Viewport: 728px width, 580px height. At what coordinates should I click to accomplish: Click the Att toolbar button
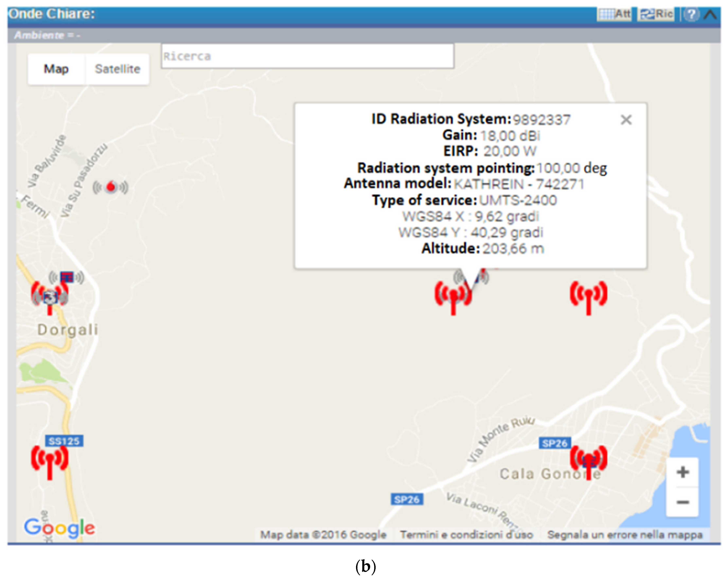(614, 14)
